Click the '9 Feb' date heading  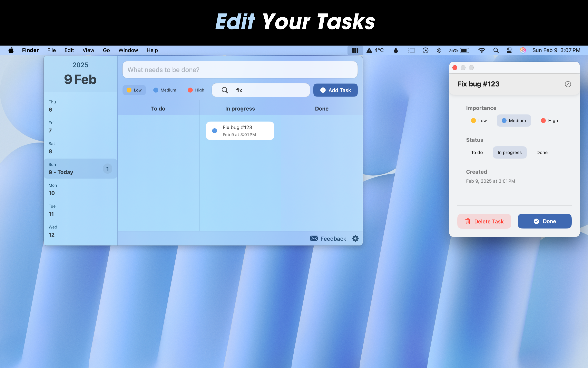(x=80, y=79)
